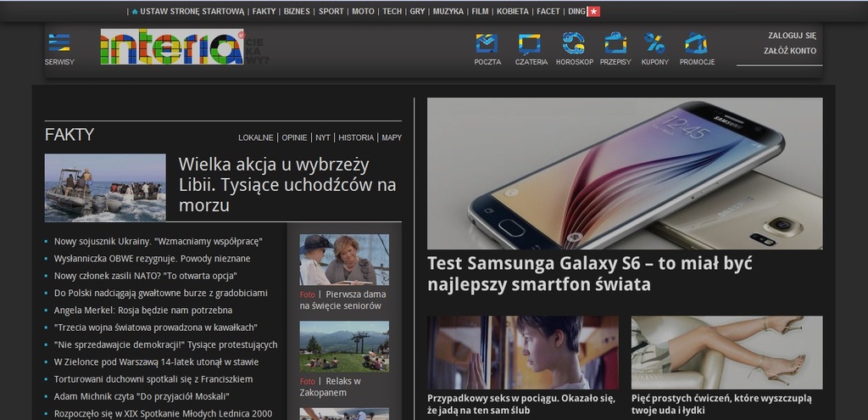The height and width of the screenshot is (420, 868).
Task: Select the MAPY subsection tab
Action: coord(392,137)
